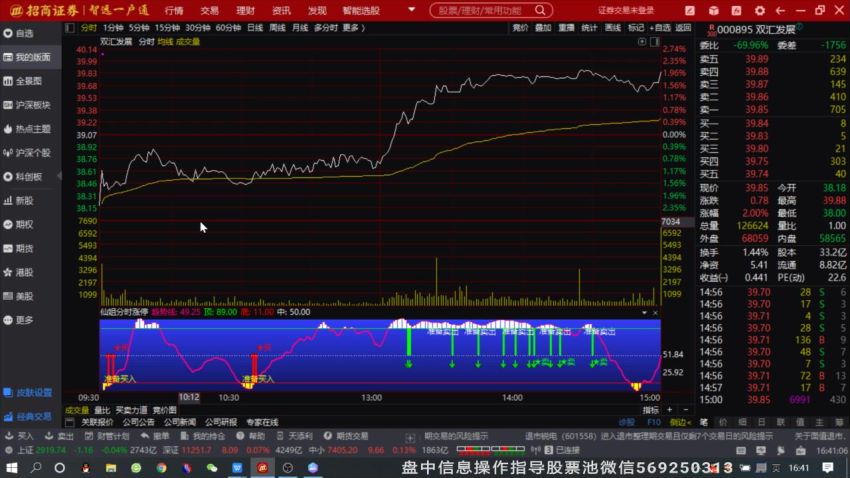The image size is (850, 478).
Task: Open the note-editing icon in title bar
Action: [x=690, y=10]
